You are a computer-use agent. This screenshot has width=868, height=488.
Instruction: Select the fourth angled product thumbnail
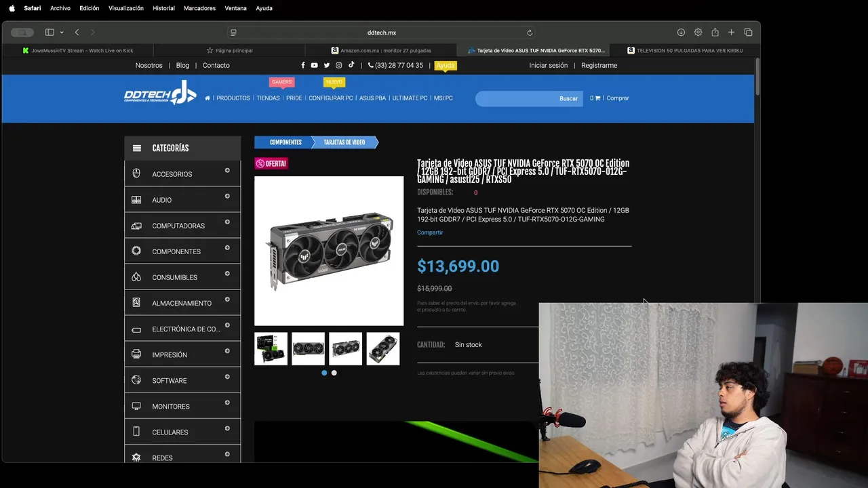click(x=383, y=348)
